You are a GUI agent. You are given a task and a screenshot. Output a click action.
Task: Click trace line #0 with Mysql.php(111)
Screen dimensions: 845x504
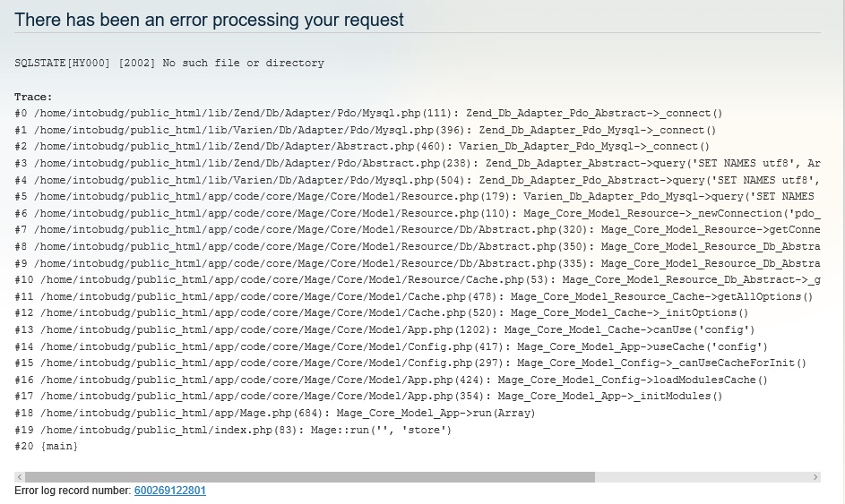point(368,114)
